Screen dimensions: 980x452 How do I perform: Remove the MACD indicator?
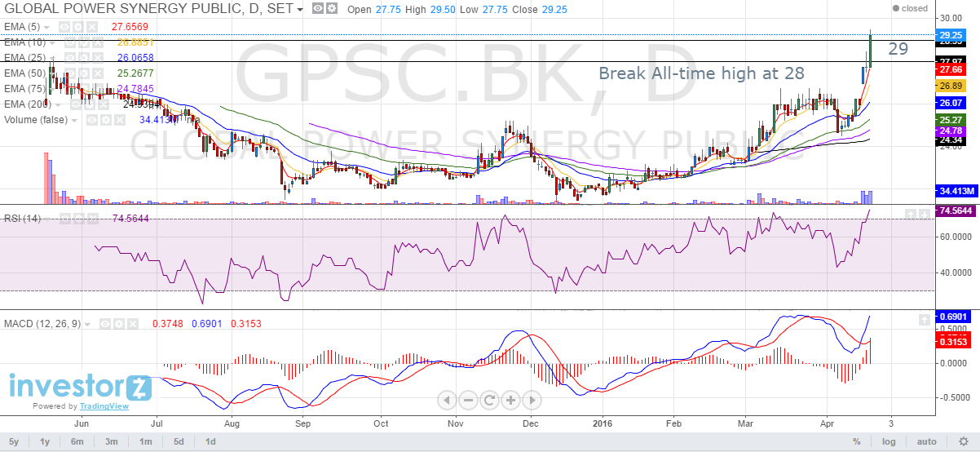(133, 324)
